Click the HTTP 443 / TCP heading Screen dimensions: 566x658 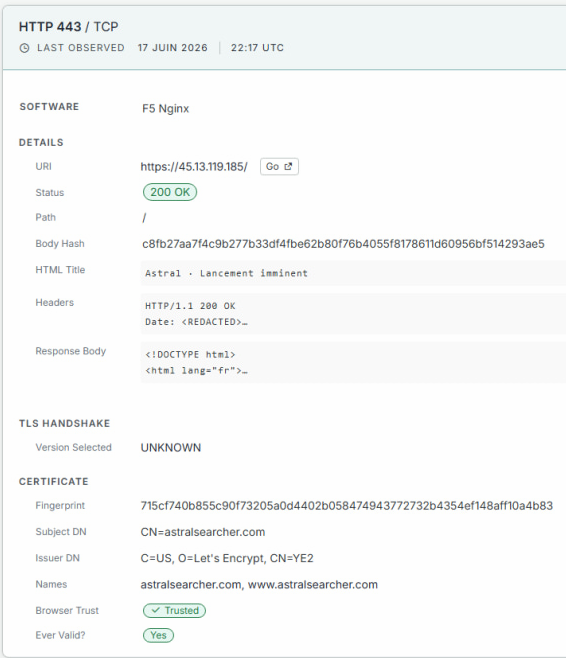coord(68,27)
